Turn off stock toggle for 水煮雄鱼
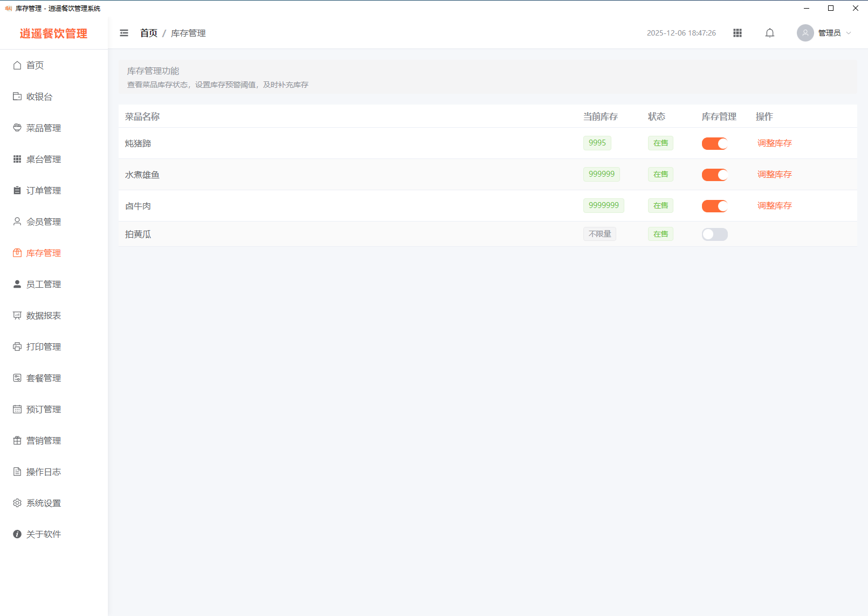 pyautogui.click(x=714, y=175)
